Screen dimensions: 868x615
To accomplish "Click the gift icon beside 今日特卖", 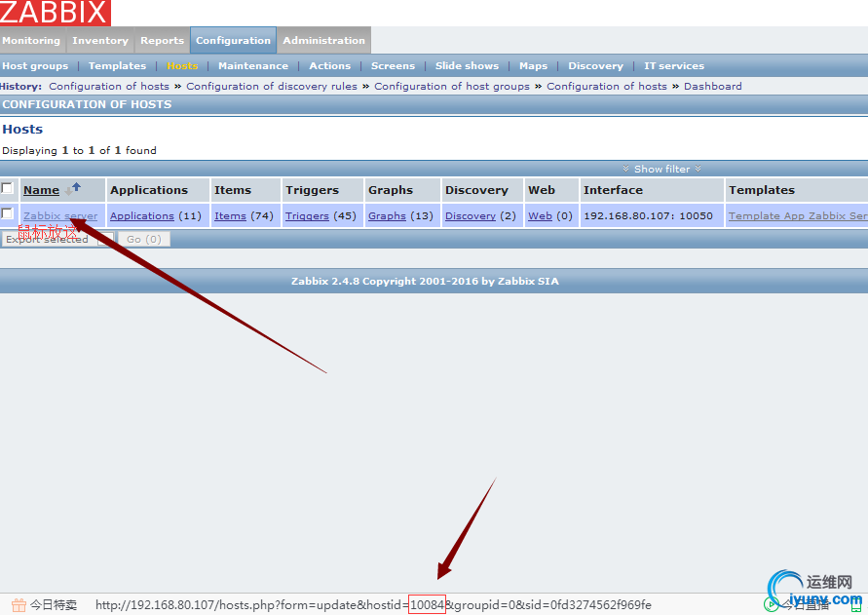I will tap(19, 604).
